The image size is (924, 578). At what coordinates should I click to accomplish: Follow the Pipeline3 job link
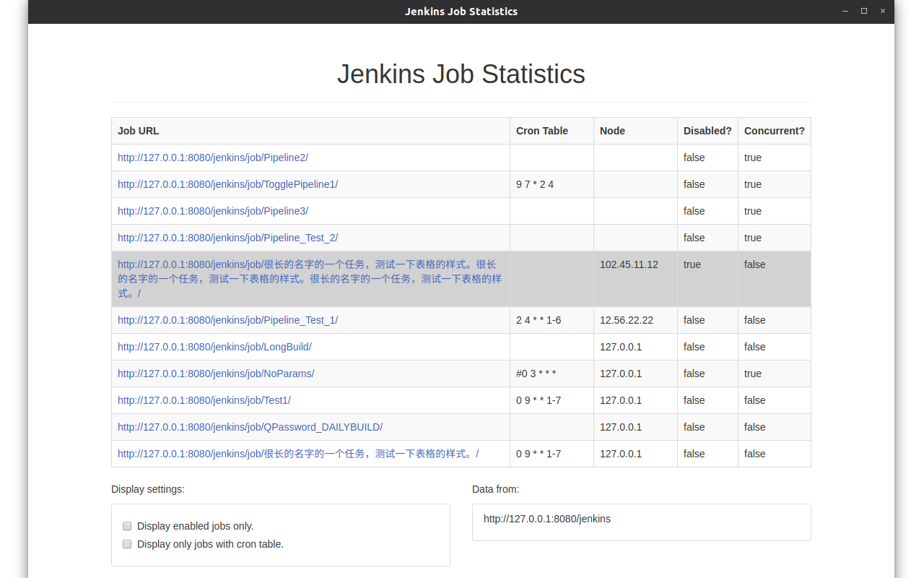213,211
